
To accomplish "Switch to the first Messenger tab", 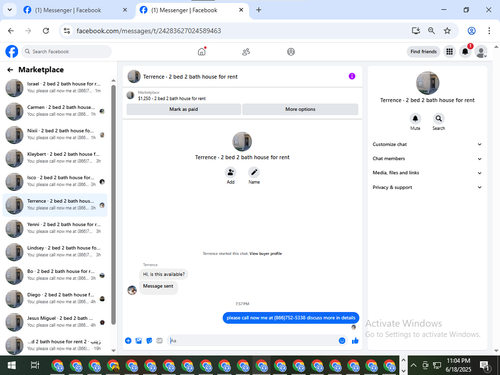I will [x=75, y=10].
